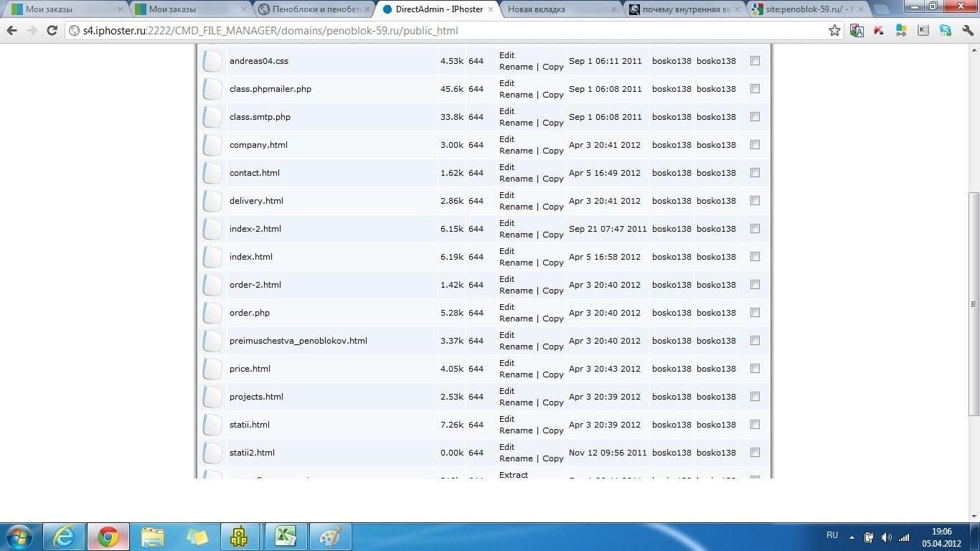Switch to the site:penoblok-59.ru tab
This screenshot has height=551, width=980.
tap(806, 9)
